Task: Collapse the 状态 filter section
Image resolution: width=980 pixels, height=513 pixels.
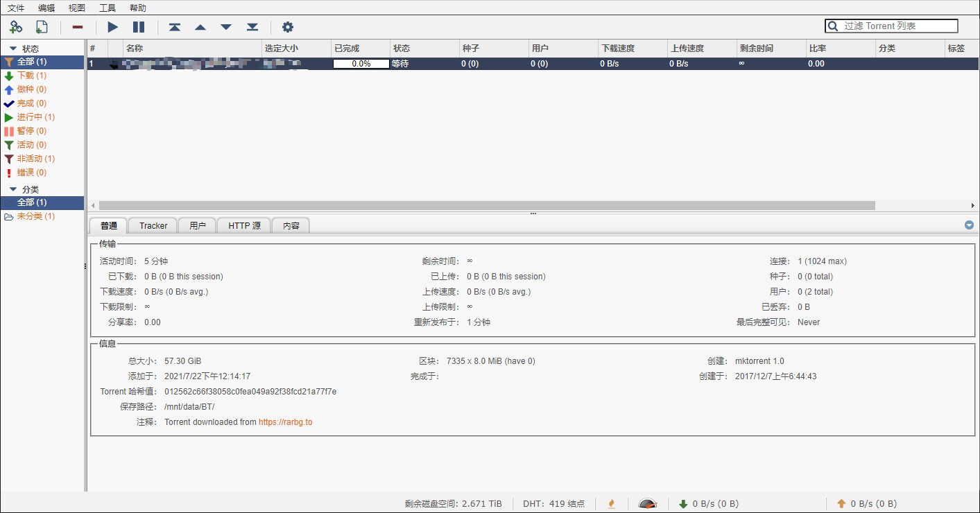Action: (x=13, y=49)
